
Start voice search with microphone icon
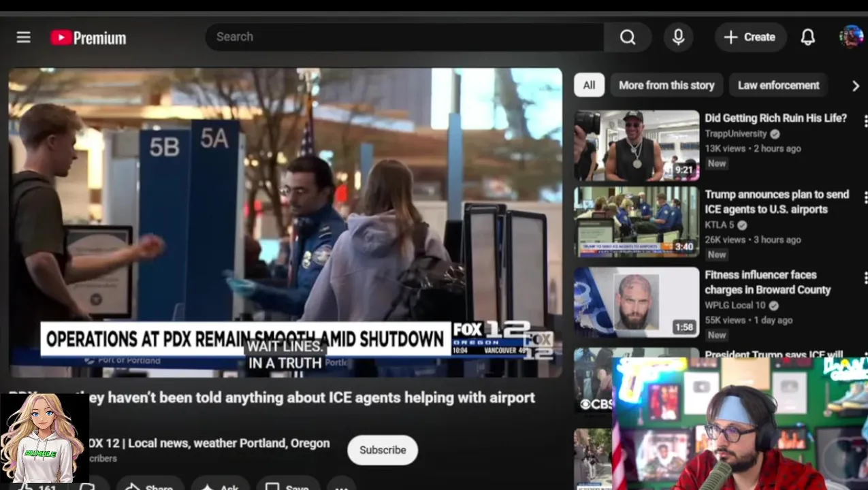coord(678,37)
